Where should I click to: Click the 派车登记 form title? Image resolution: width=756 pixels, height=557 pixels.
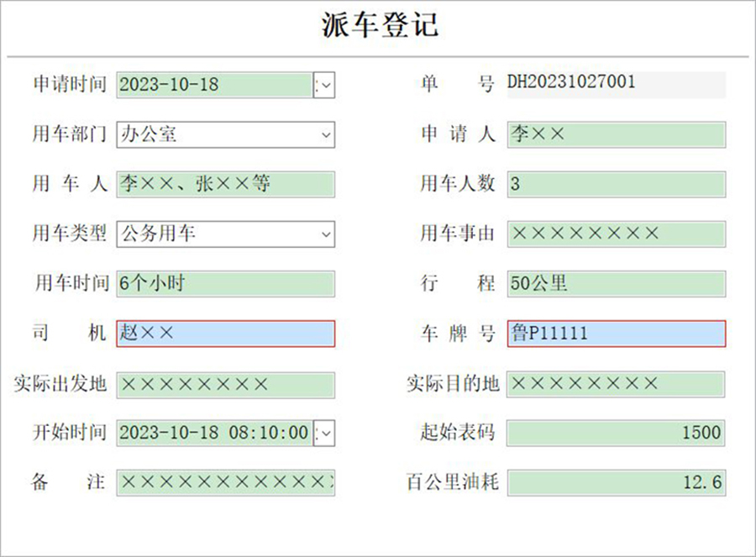click(378, 24)
